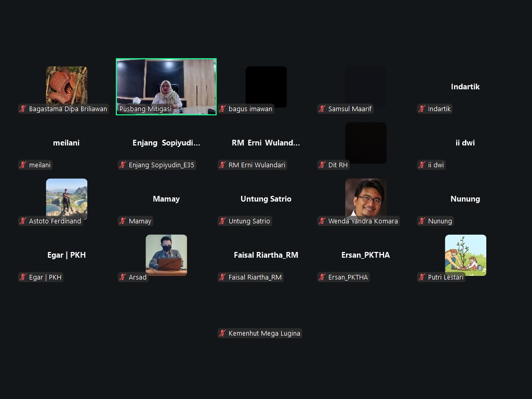Image resolution: width=532 pixels, height=399 pixels.
Task: Select Samsul Maarif's muted mic icon
Action: pyautogui.click(x=322, y=109)
